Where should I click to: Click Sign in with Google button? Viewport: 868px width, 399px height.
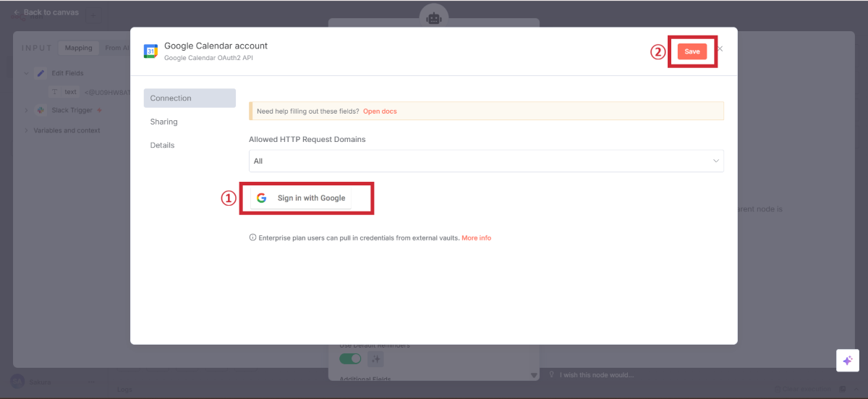coord(301,198)
